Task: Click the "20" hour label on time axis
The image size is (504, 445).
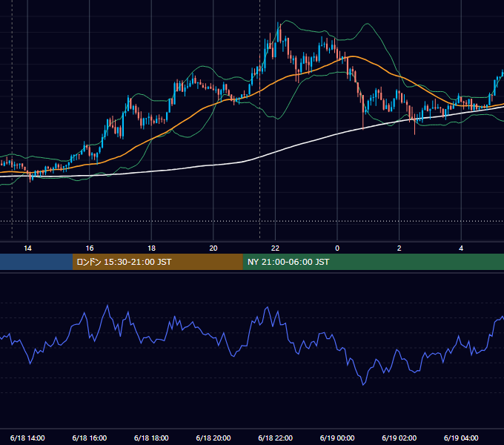Action: pyautogui.click(x=213, y=248)
